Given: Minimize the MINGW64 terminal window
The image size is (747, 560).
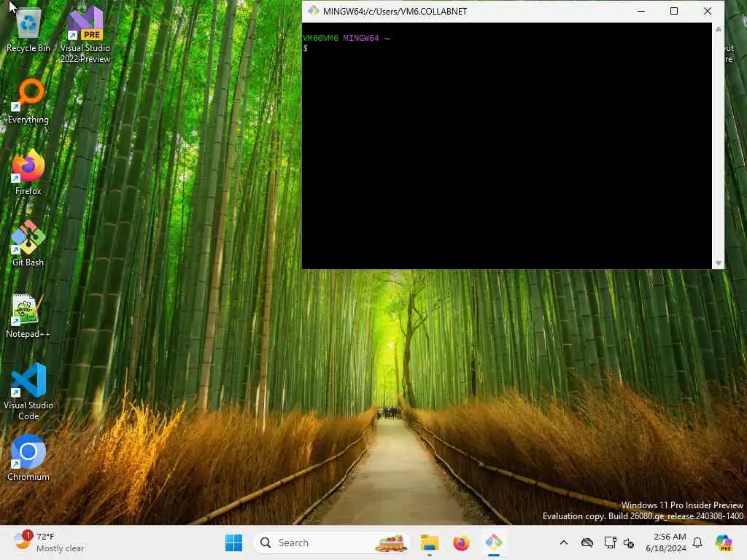Looking at the screenshot, I should pyautogui.click(x=641, y=11).
